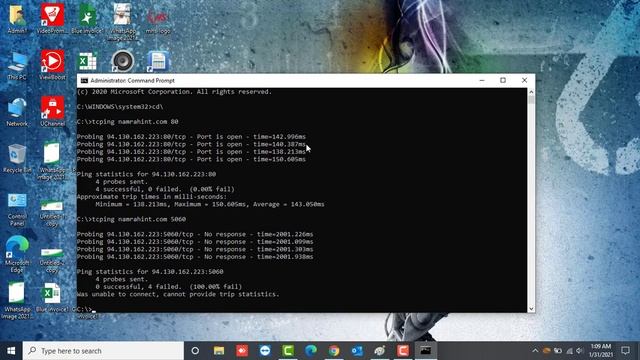640x360 pixels.
Task: Click the Windows Start button
Action: tap(11, 351)
